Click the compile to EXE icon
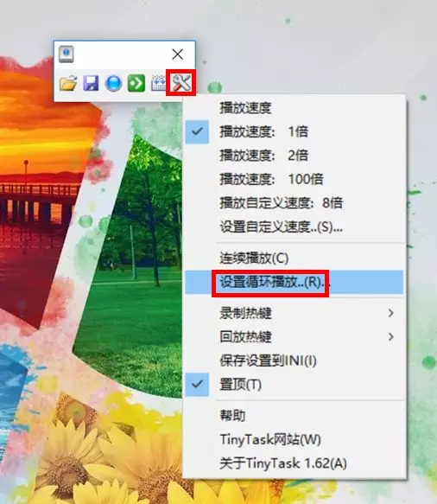 point(158,83)
